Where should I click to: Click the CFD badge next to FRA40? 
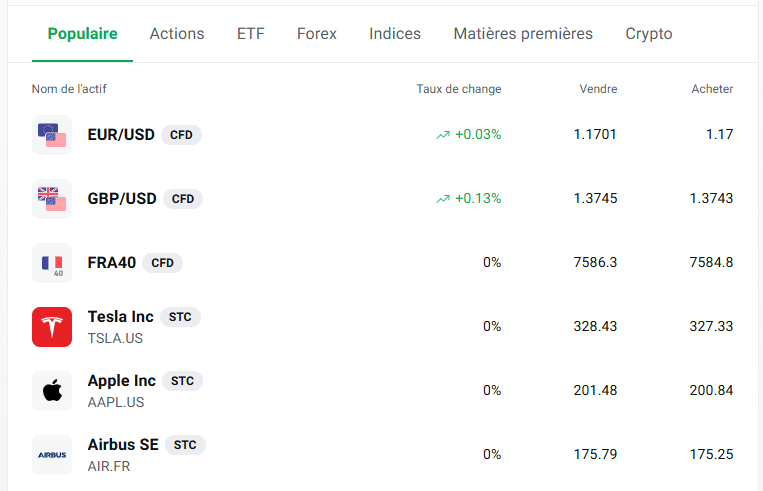pos(162,263)
